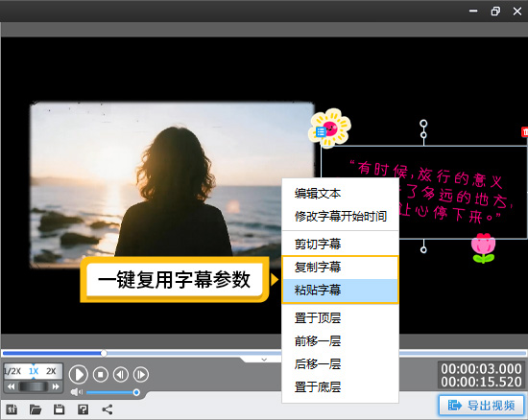Open the help question mark icon
This screenshot has width=528, height=420.
(83, 409)
